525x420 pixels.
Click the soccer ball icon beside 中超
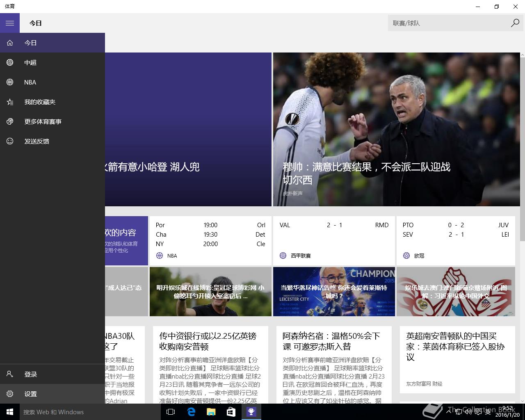(x=10, y=62)
